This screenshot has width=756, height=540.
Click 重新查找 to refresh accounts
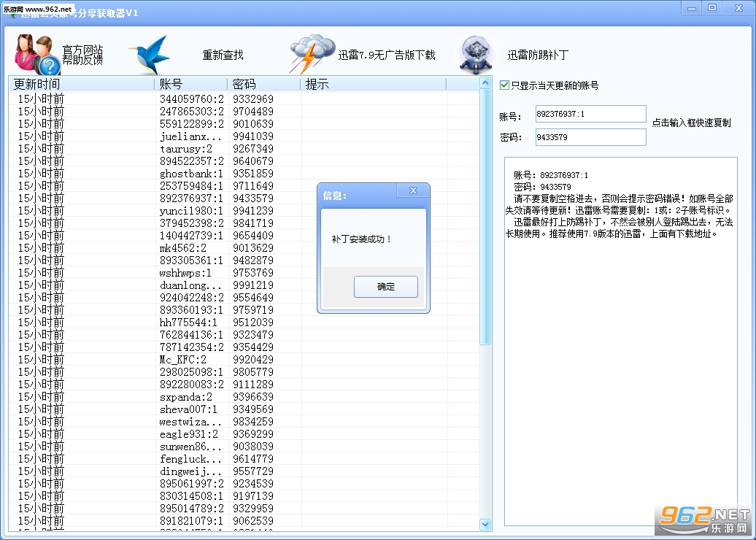tap(223, 55)
